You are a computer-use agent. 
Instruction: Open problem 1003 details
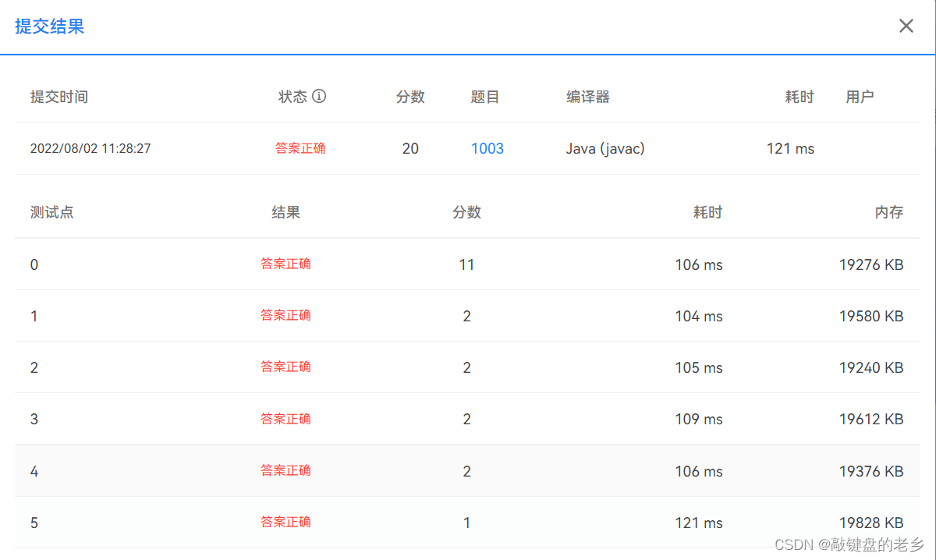tap(487, 148)
